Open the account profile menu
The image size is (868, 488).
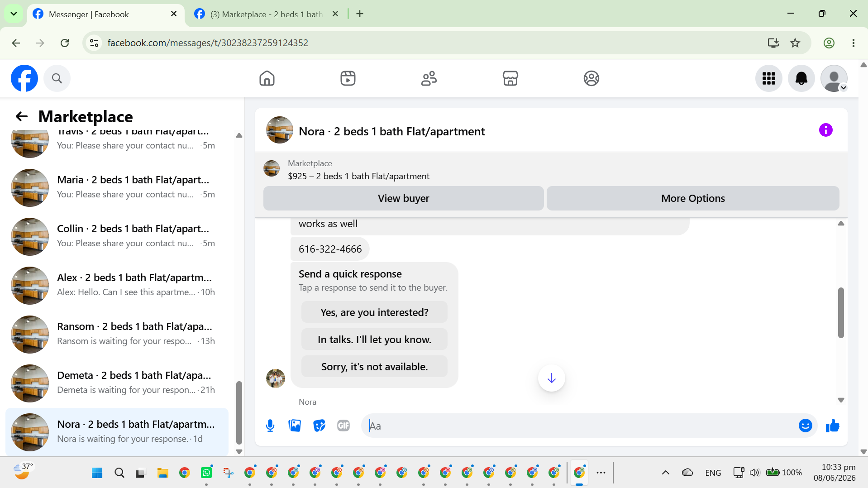pyautogui.click(x=834, y=78)
